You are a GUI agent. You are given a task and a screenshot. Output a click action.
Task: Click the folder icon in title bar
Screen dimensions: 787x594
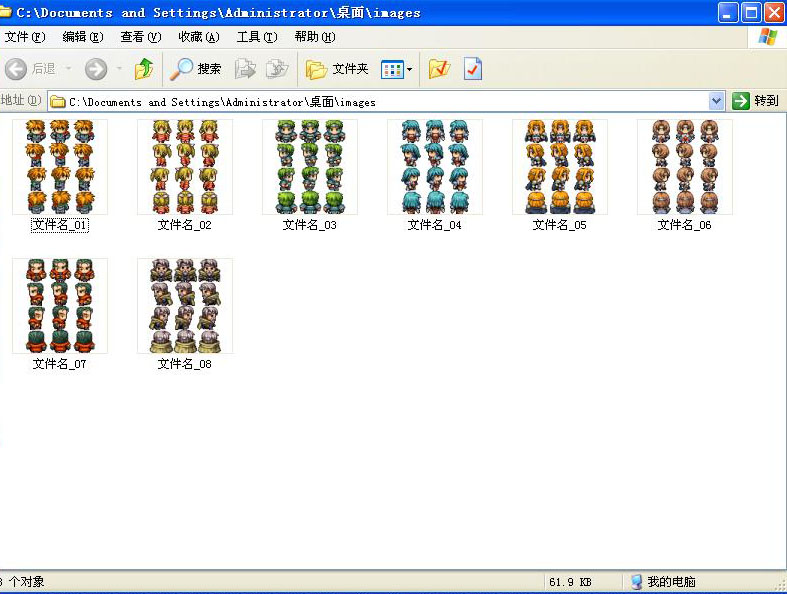coord(6,12)
